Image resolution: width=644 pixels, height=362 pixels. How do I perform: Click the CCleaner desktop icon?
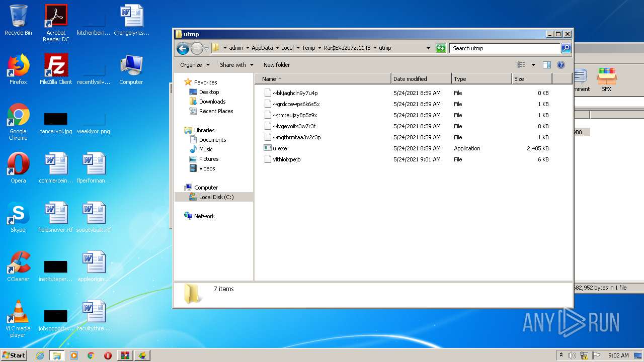[x=18, y=266]
